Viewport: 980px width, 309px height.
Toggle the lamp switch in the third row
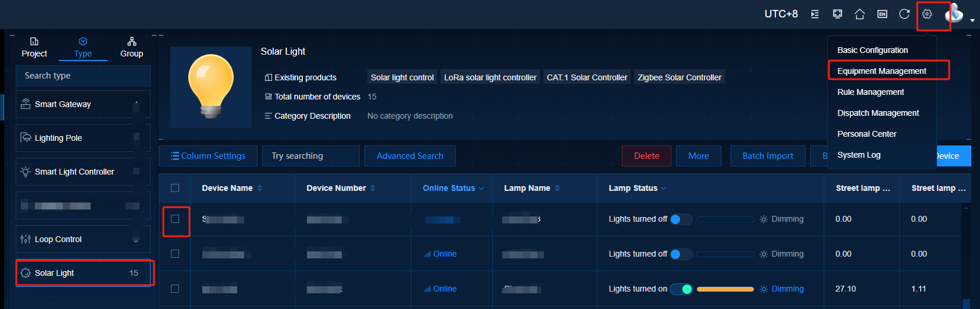[x=681, y=289]
